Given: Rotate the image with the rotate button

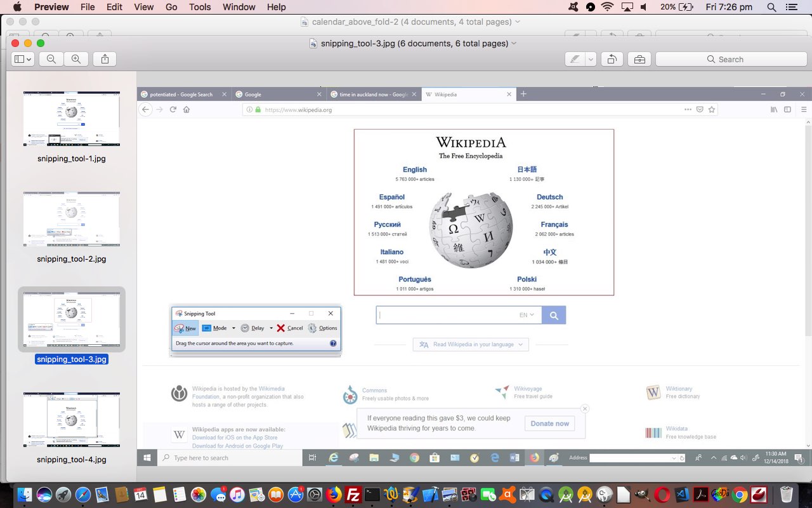Looking at the screenshot, I should [x=612, y=59].
